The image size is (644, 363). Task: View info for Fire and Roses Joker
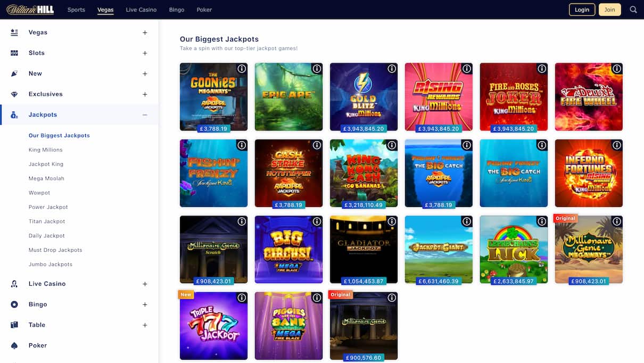pos(542,69)
